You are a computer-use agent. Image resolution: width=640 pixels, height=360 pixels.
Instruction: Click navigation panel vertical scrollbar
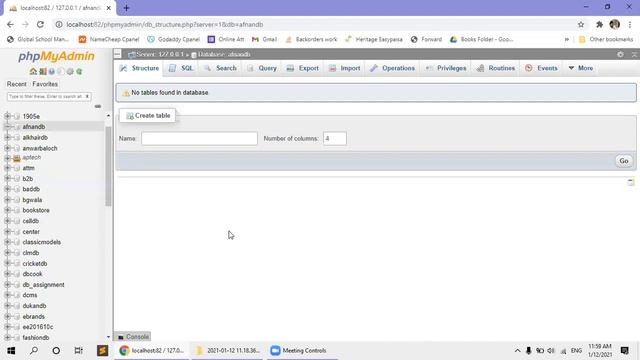click(x=108, y=167)
